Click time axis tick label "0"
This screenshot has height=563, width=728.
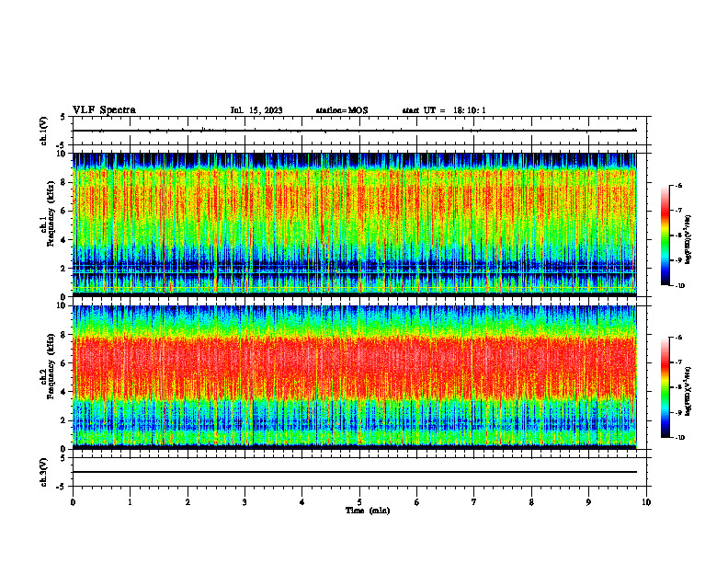[73, 502]
